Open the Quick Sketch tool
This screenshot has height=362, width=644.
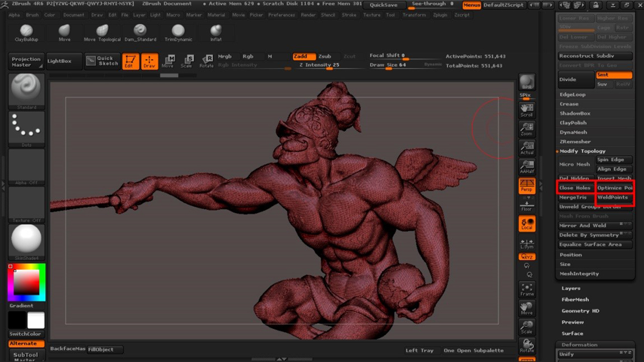pos(102,61)
